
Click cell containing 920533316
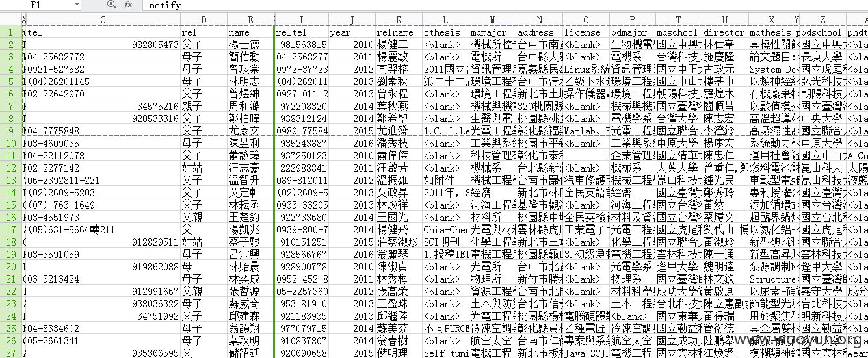(x=103, y=118)
